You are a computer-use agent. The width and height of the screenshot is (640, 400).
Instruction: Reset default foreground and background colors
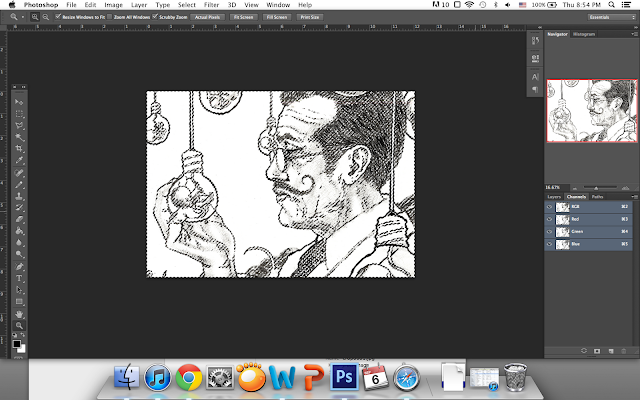[x=15, y=335]
